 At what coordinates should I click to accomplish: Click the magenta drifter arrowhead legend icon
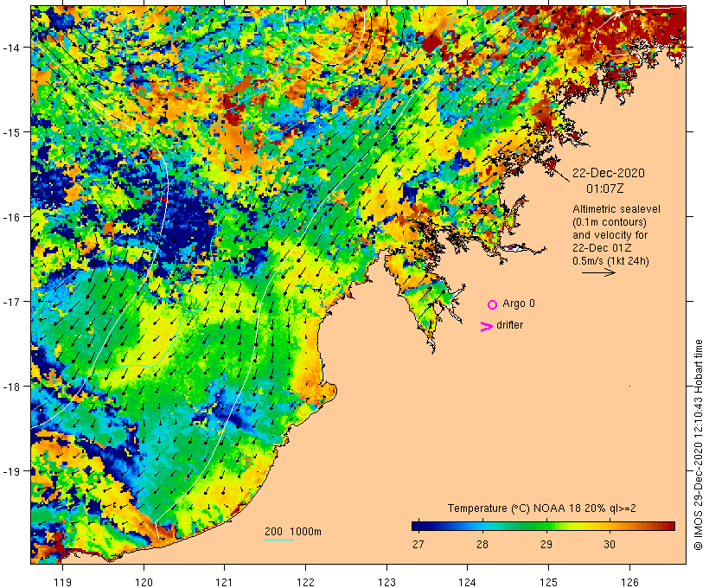(486, 327)
